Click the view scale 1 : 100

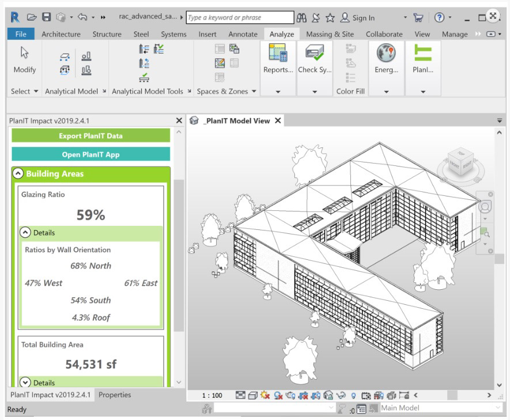[212, 395]
